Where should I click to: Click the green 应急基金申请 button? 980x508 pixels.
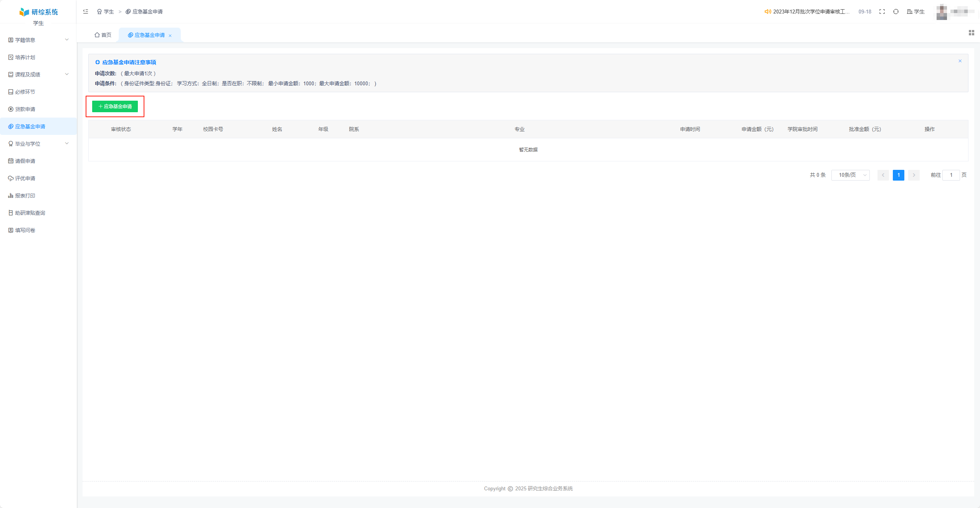[x=115, y=106]
